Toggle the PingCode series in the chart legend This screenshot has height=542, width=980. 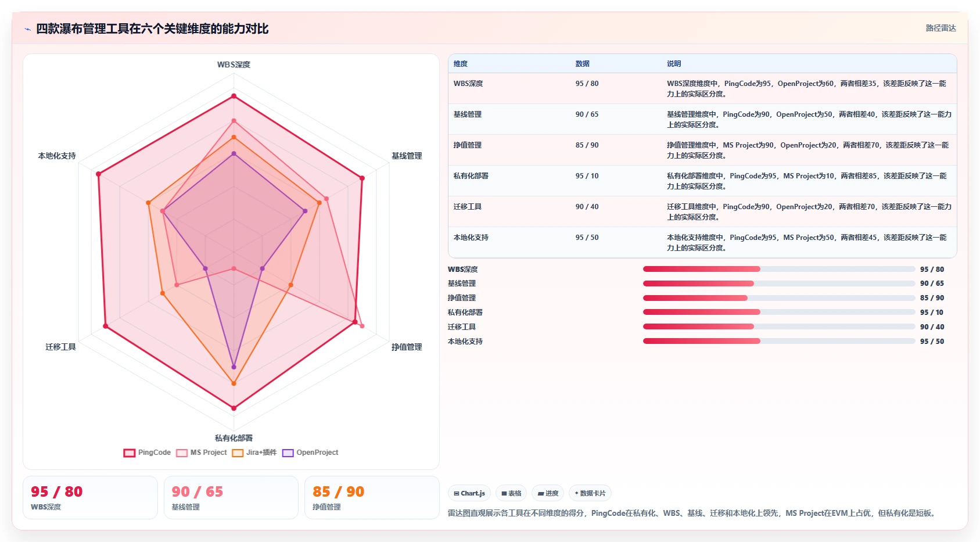(147, 453)
